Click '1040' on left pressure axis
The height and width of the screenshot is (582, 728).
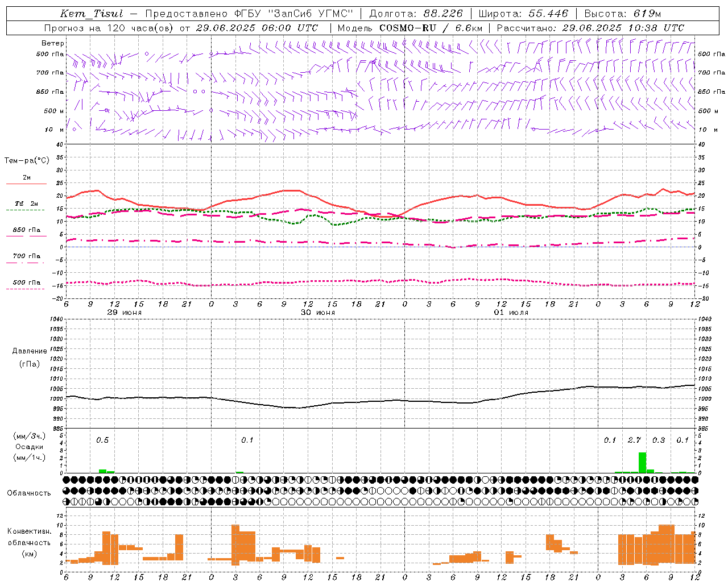click(55, 319)
